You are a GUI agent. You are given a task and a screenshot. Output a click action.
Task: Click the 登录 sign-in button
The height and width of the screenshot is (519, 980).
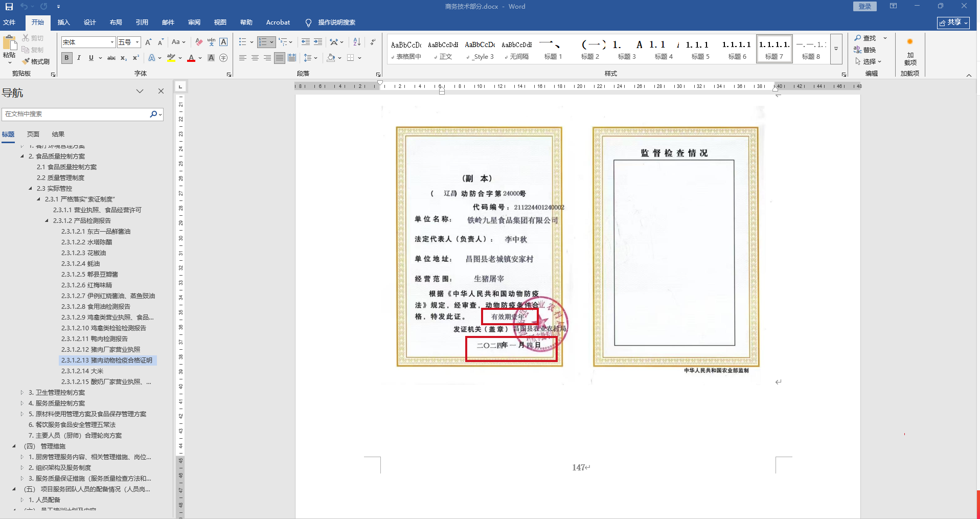point(865,7)
